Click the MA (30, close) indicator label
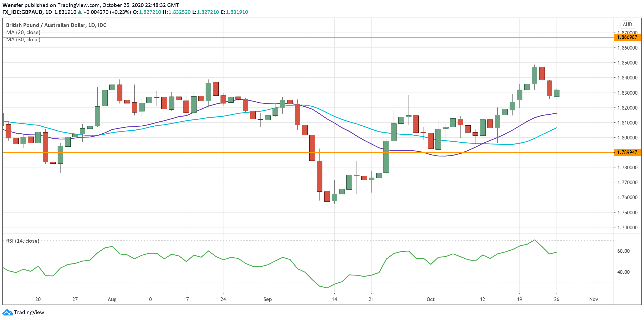Image resolution: width=644 pixels, height=320 pixels. (x=23, y=40)
